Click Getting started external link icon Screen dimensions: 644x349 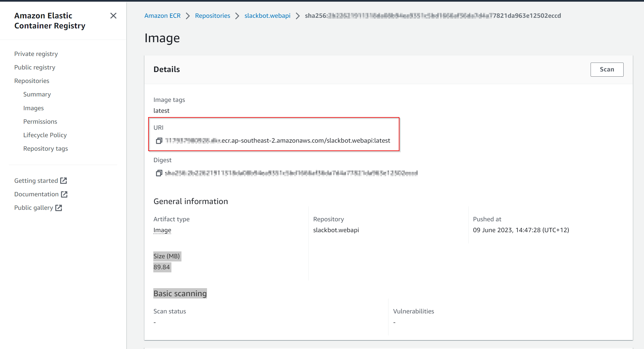coord(63,181)
